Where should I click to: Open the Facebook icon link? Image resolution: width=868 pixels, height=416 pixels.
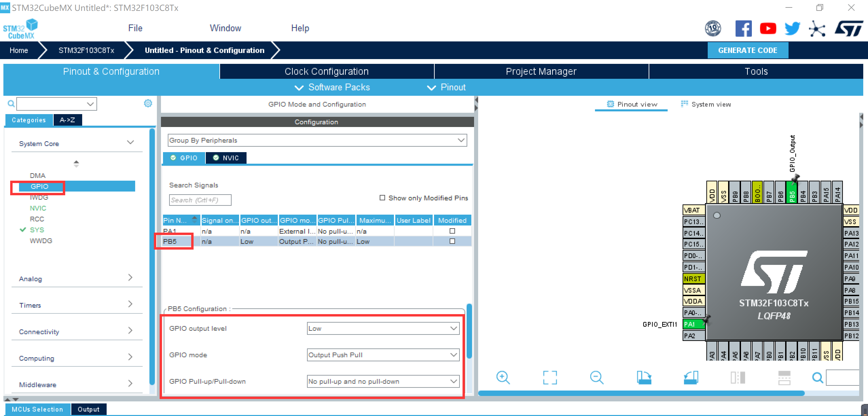coord(743,29)
